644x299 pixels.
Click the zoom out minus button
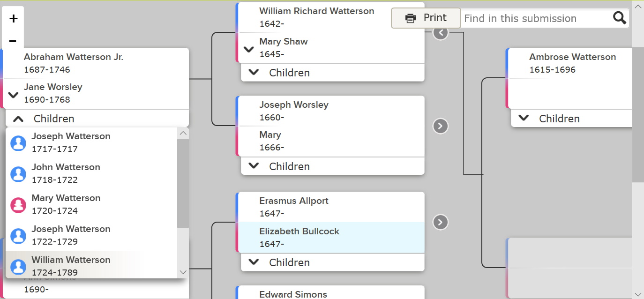tap(13, 41)
